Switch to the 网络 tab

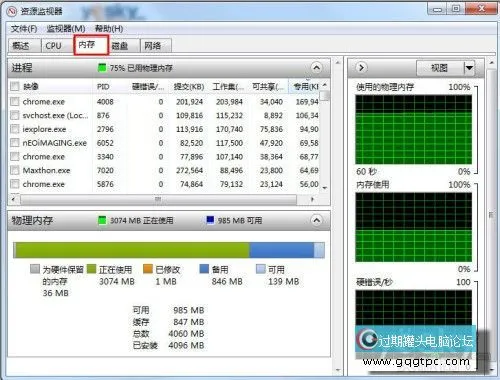coord(156,46)
